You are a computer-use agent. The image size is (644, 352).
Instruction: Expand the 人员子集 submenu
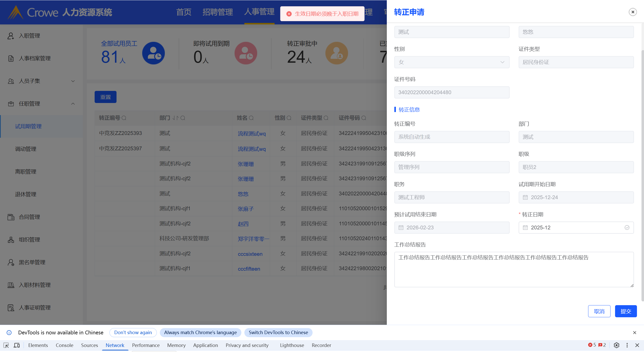(73, 81)
